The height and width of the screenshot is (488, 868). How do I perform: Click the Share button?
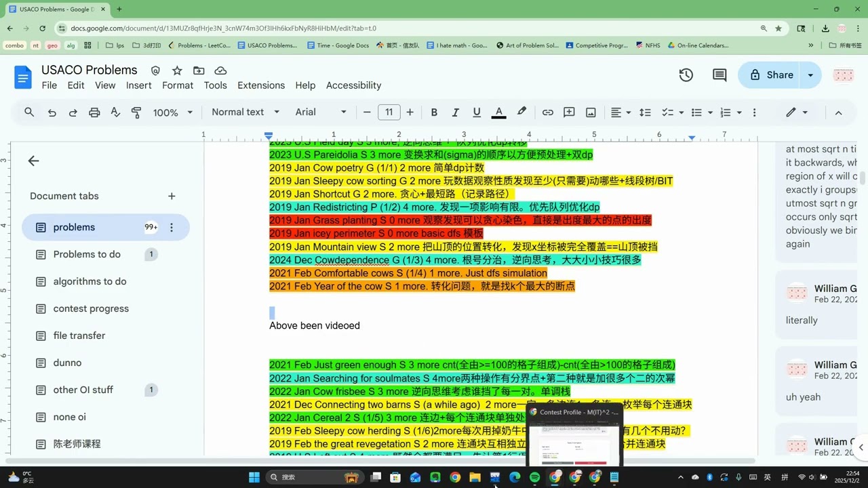click(769, 75)
